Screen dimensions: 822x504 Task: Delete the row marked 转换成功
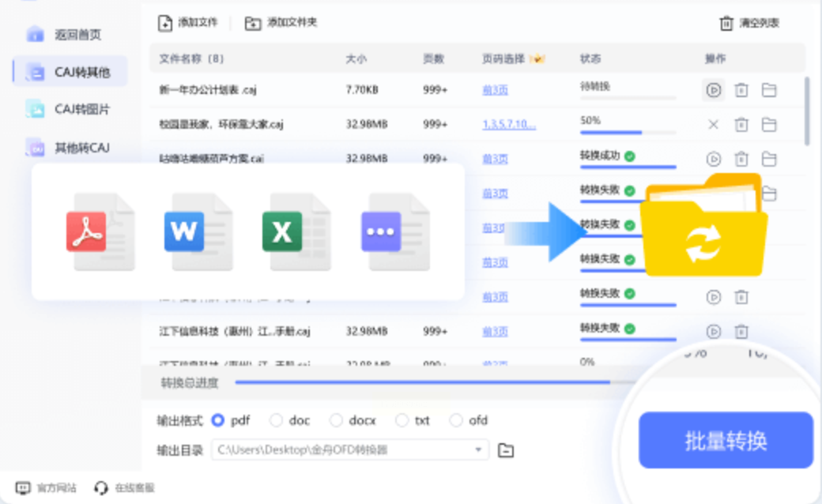[741, 159]
